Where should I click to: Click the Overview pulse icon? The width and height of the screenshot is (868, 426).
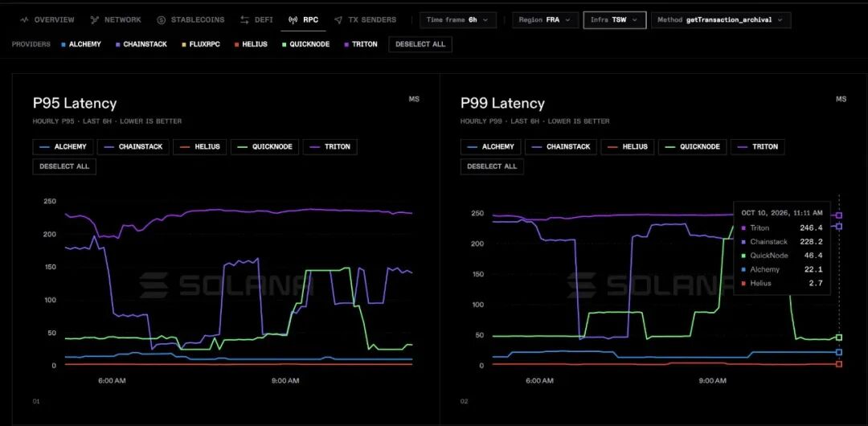[x=24, y=20]
